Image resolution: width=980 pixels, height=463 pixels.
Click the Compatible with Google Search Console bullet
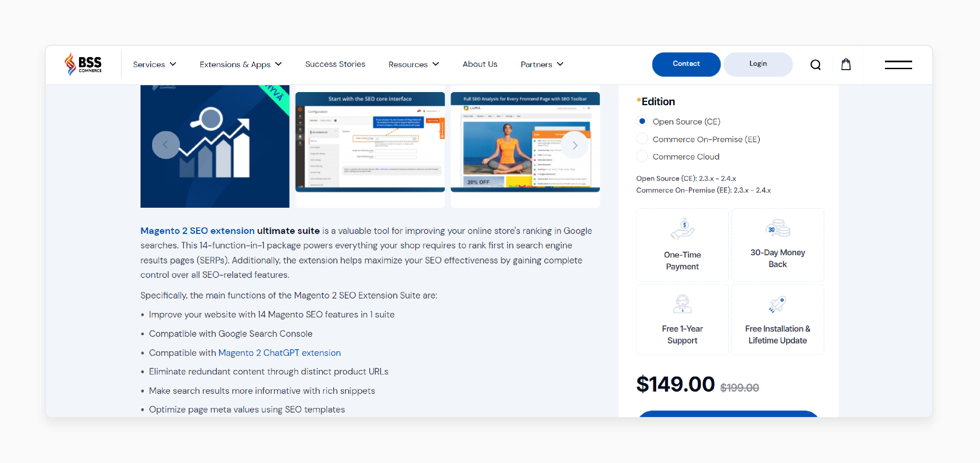(x=230, y=334)
